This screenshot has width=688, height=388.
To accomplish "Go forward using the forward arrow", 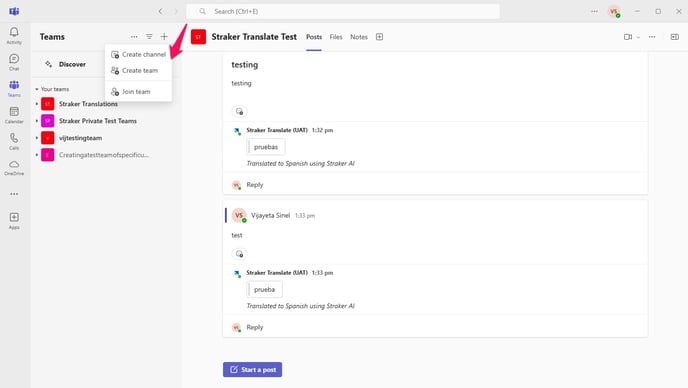I will [x=176, y=11].
